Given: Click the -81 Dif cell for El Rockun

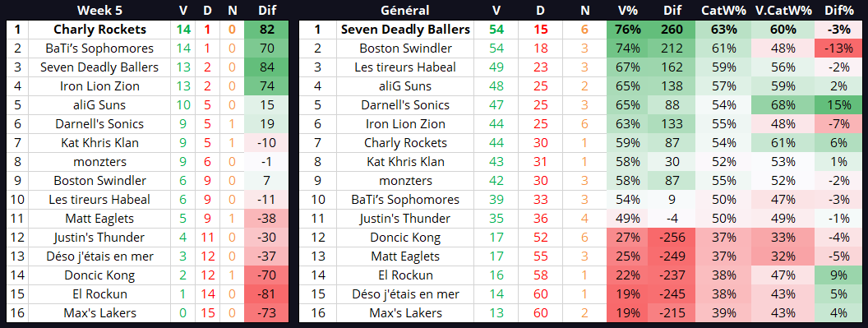Looking at the screenshot, I should tap(267, 294).
